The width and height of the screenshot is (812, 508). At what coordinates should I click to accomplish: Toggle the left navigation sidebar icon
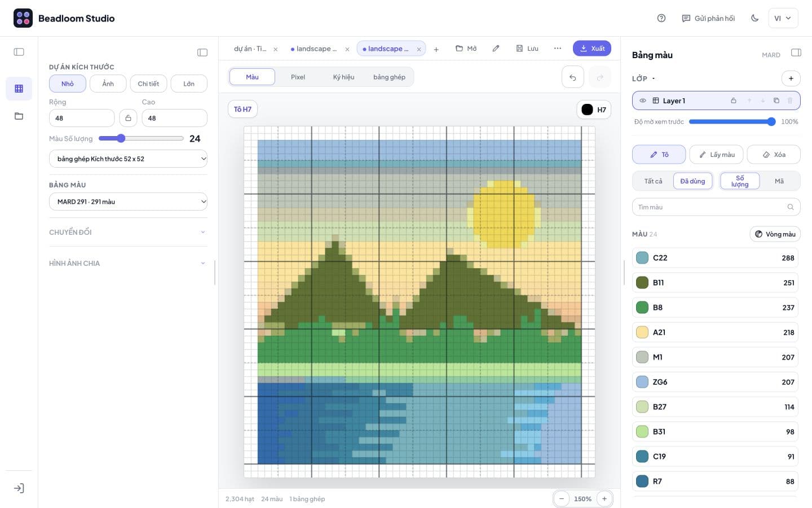19,52
